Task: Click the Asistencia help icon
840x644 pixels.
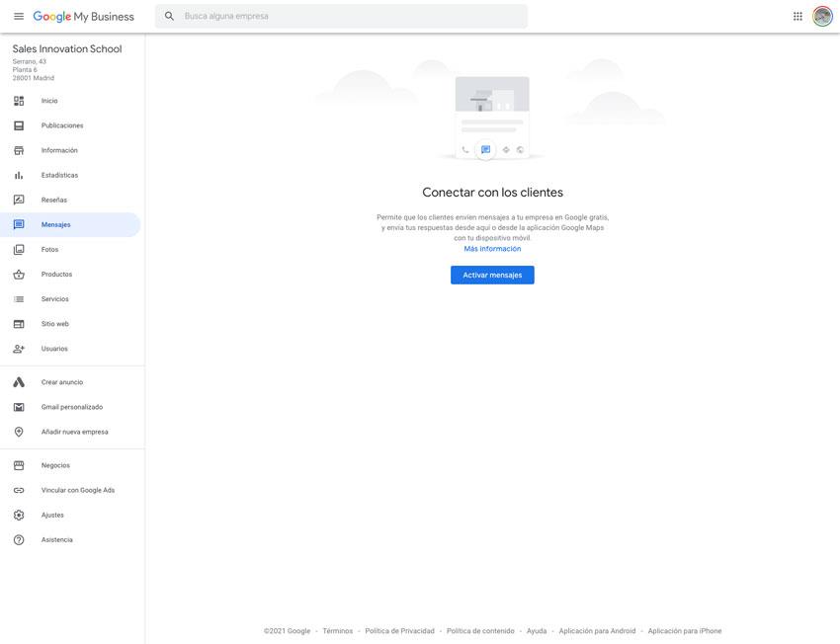Action: (19, 539)
